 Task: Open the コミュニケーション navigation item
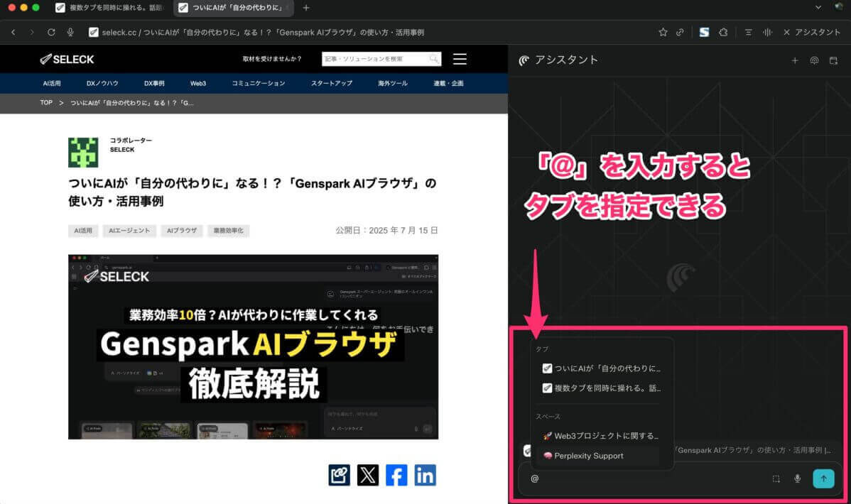point(259,84)
